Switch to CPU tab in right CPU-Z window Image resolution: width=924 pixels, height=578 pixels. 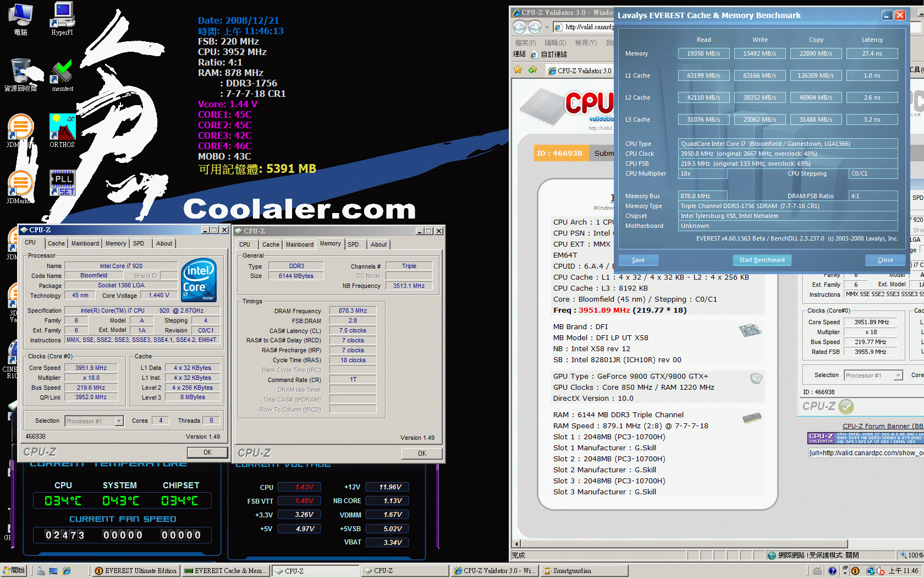click(x=245, y=244)
